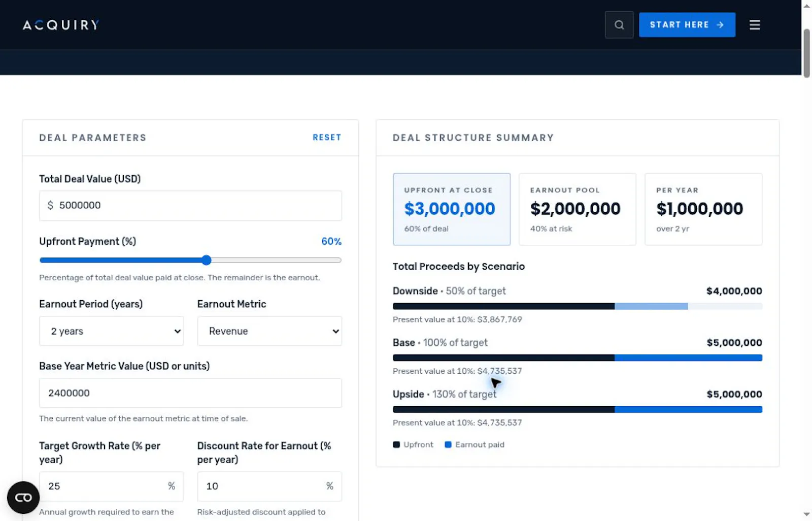Open the Earnout Period dropdown
Screen dimensions: 812x521
(x=111, y=331)
